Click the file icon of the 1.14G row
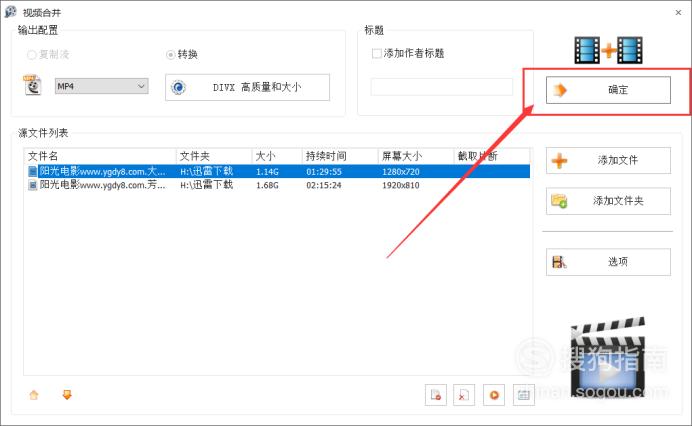The image size is (692, 426). [33, 171]
